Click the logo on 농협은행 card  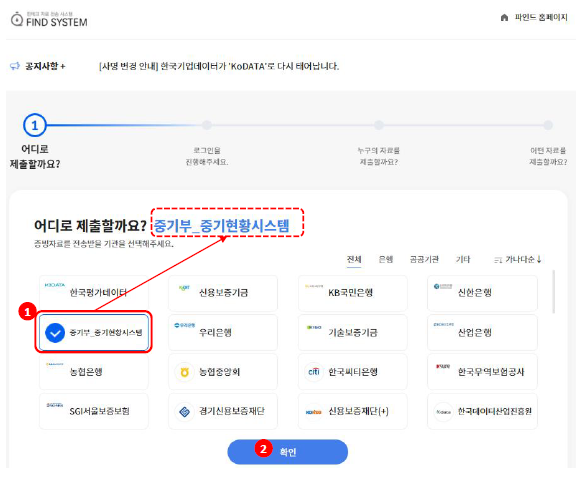pos(54,364)
